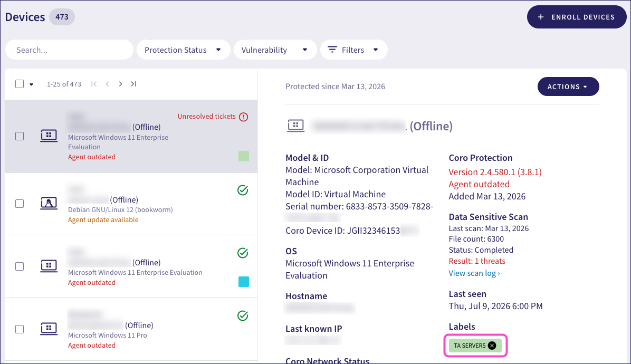Click the File count: 6300 text
Image resolution: width=631 pixels, height=364 pixels.
click(476, 239)
